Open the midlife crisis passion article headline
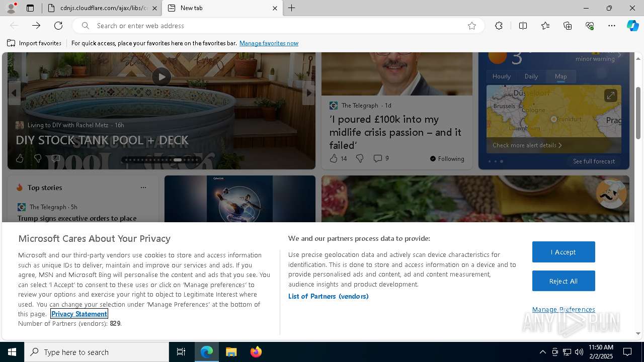 point(395,132)
